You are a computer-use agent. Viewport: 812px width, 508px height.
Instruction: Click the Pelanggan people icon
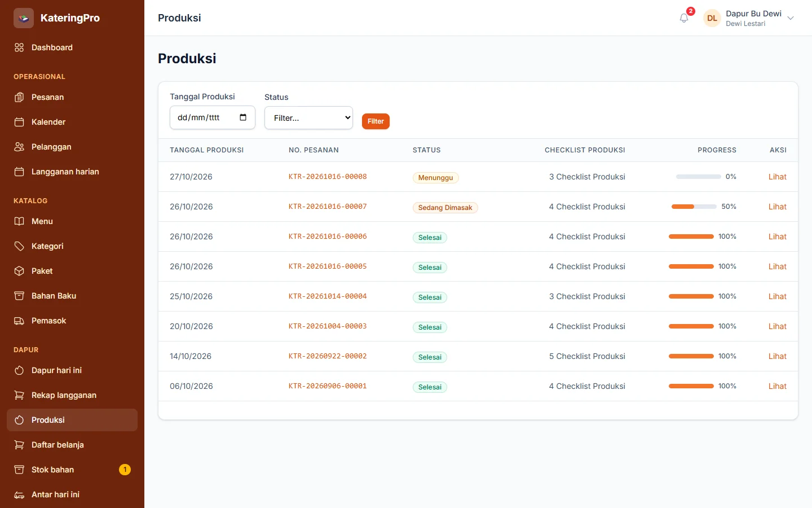[x=19, y=147]
